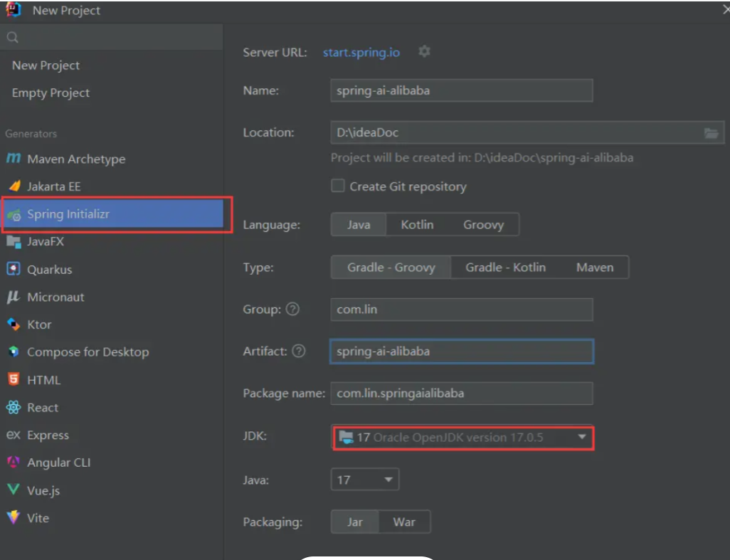This screenshot has width=730, height=560.
Task: Browse for Location using folder icon
Action: (x=711, y=133)
